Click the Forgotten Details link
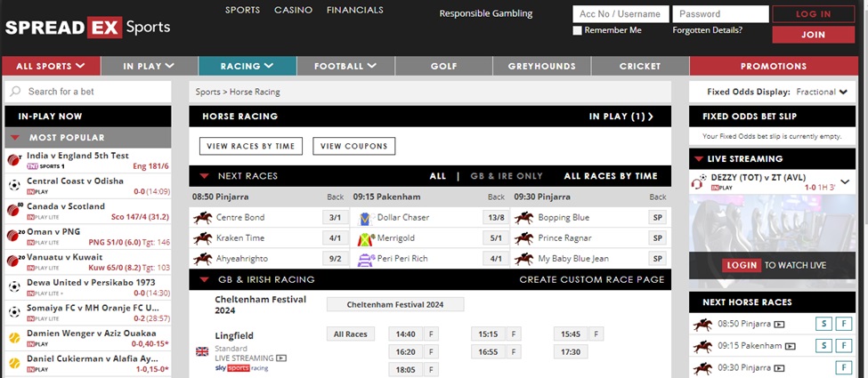868x378 pixels. pyautogui.click(x=707, y=30)
